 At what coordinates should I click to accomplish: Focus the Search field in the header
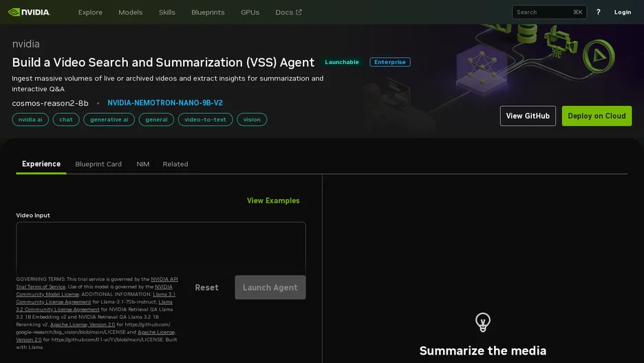[x=549, y=12]
